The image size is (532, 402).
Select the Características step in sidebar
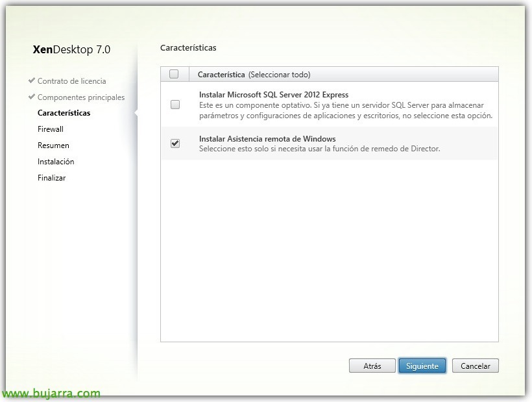pyautogui.click(x=64, y=113)
